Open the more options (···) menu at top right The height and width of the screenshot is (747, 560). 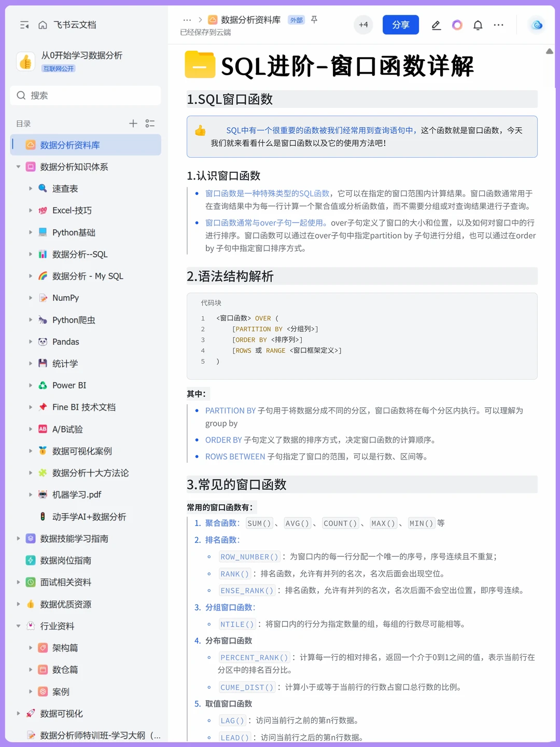pyautogui.click(x=498, y=24)
